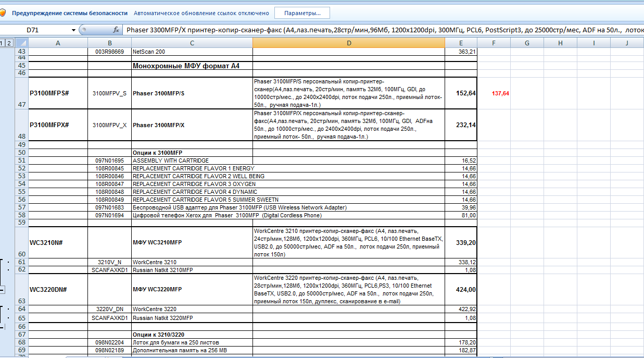The image size is (644, 358).
Task: Select cell WorkCentre 3220 in row 64
Action: 192,308
